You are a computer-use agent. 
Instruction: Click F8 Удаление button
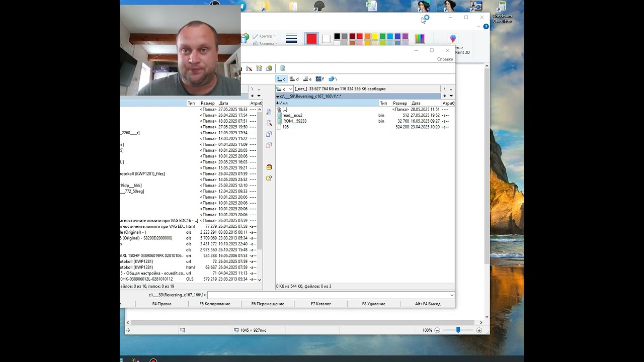click(x=374, y=304)
